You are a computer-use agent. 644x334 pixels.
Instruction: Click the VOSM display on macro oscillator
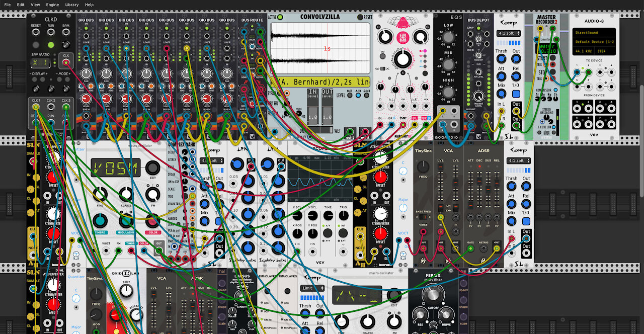click(x=115, y=168)
